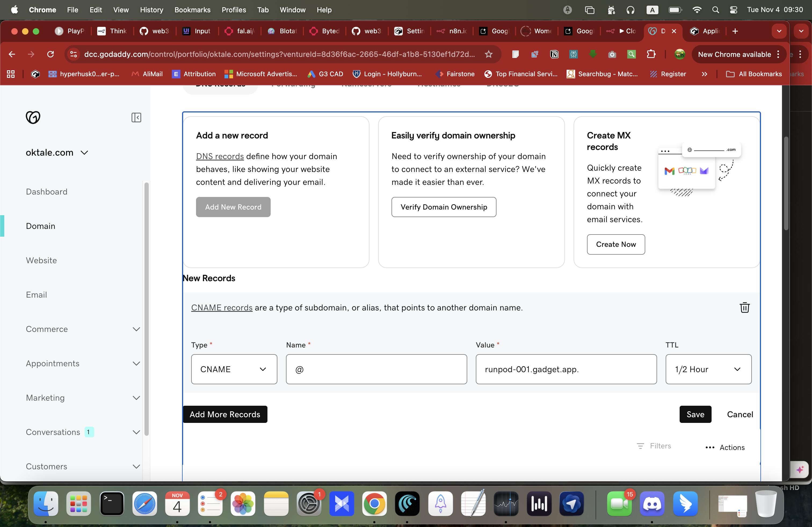
Task: Click the GoDaddy logo in sidebar
Action: tap(33, 117)
